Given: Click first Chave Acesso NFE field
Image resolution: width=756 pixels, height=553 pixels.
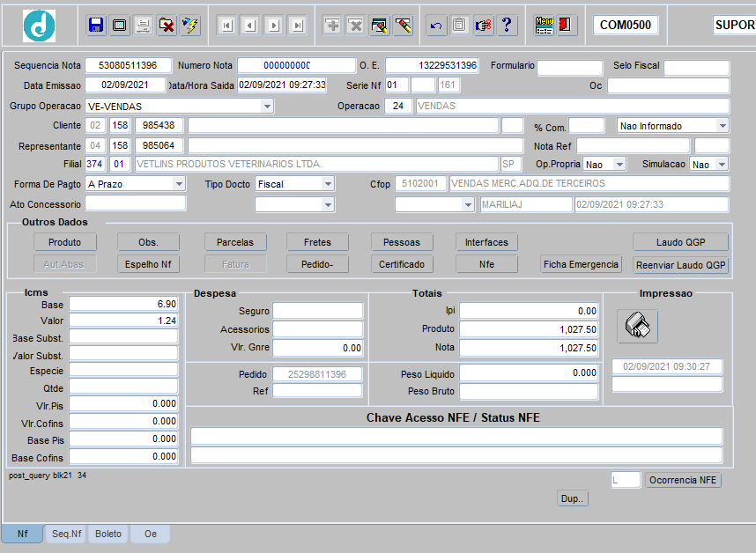Looking at the screenshot, I should [x=456, y=436].
